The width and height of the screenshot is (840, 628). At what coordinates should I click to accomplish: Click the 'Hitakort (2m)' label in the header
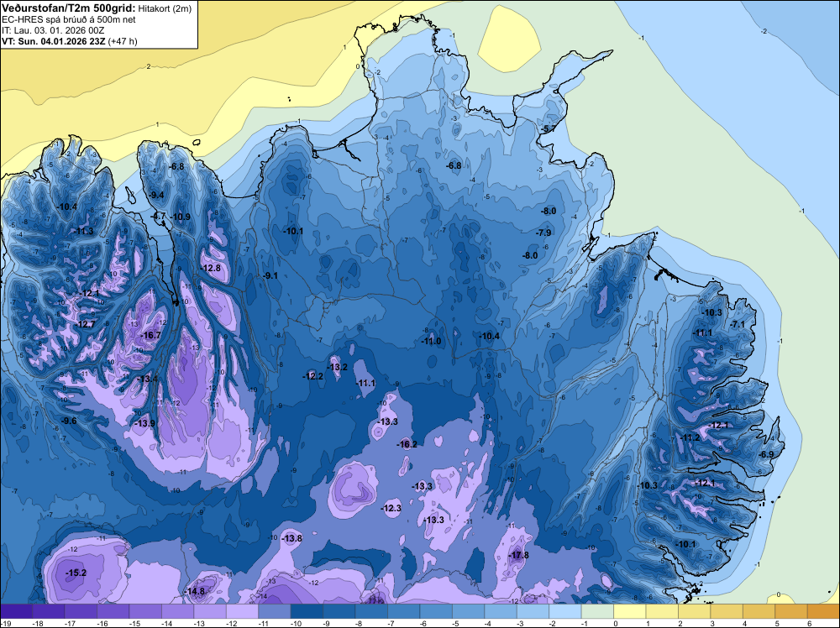coord(165,8)
